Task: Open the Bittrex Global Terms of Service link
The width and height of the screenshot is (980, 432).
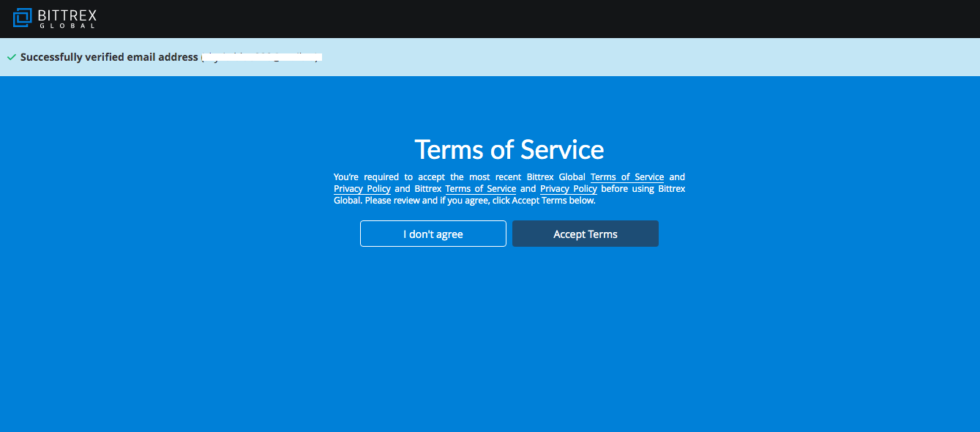Action: point(627,177)
